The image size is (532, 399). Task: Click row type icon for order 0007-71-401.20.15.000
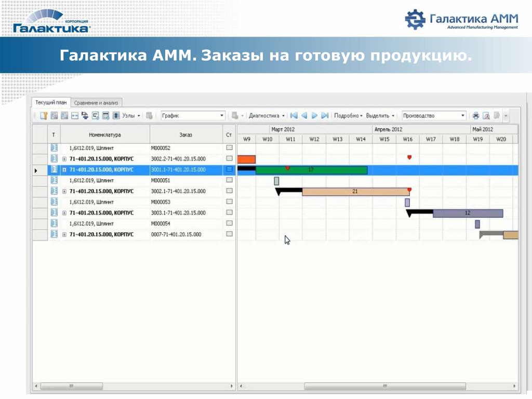coord(54,234)
